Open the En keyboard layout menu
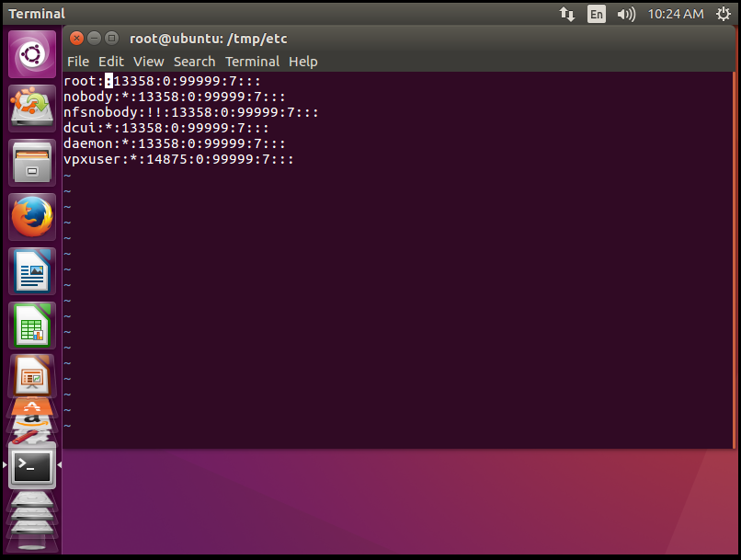 (597, 14)
